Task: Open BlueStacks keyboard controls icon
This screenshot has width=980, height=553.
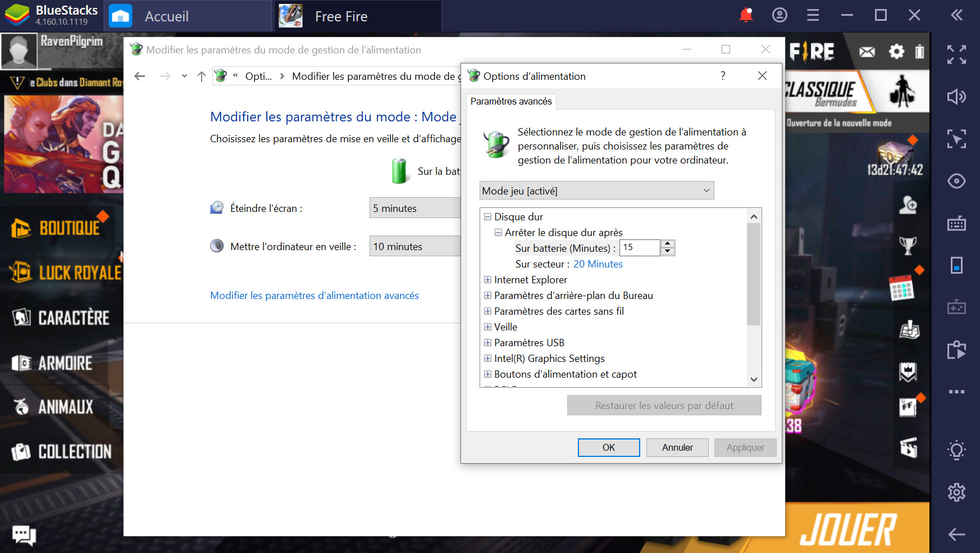Action: click(956, 223)
